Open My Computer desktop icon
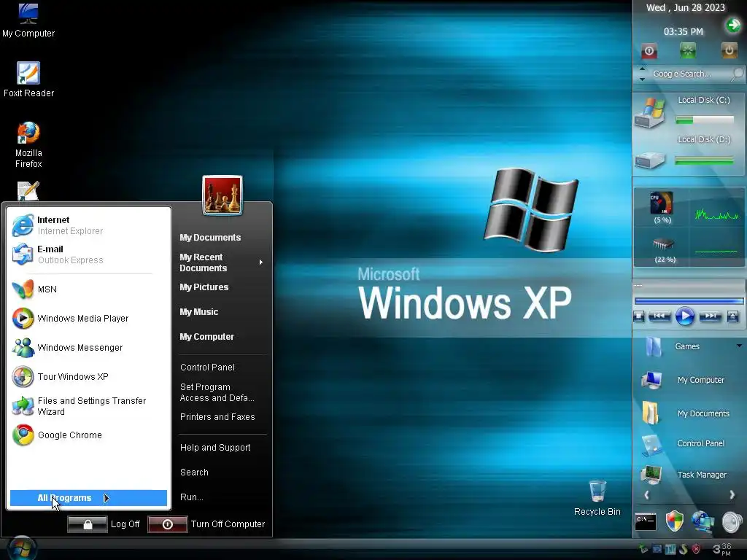The image size is (747, 560). pyautogui.click(x=28, y=20)
